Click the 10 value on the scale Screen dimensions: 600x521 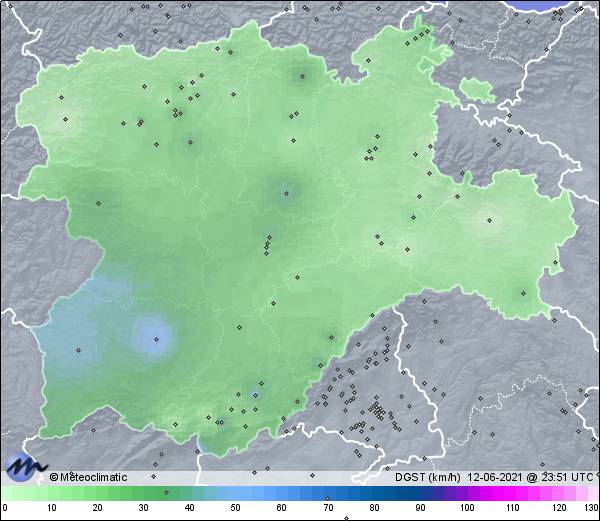point(52,508)
